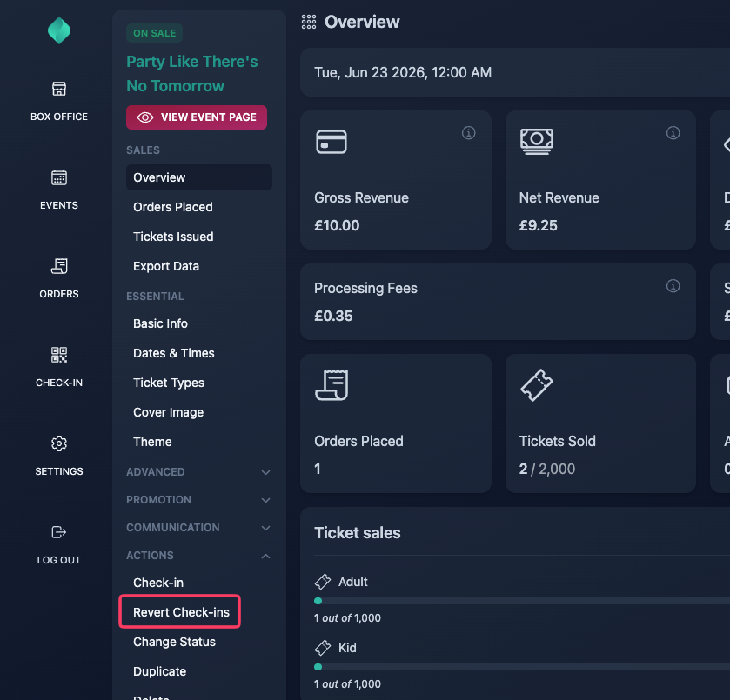Open the Box Office icon in sidebar
This screenshot has height=700, width=730.
point(59,89)
